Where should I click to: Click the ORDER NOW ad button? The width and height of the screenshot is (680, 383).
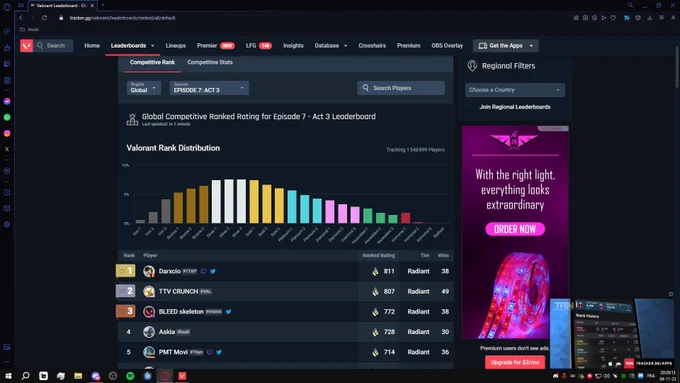coord(515,229)
